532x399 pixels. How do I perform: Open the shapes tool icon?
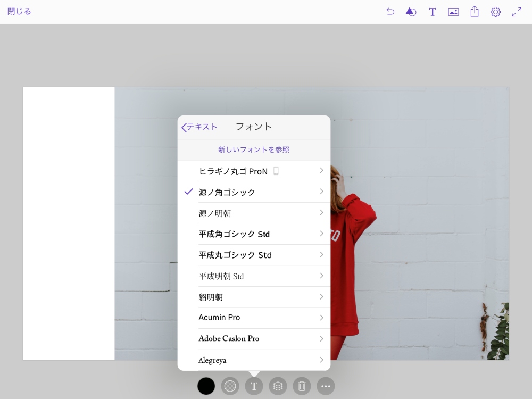(411, 12)
